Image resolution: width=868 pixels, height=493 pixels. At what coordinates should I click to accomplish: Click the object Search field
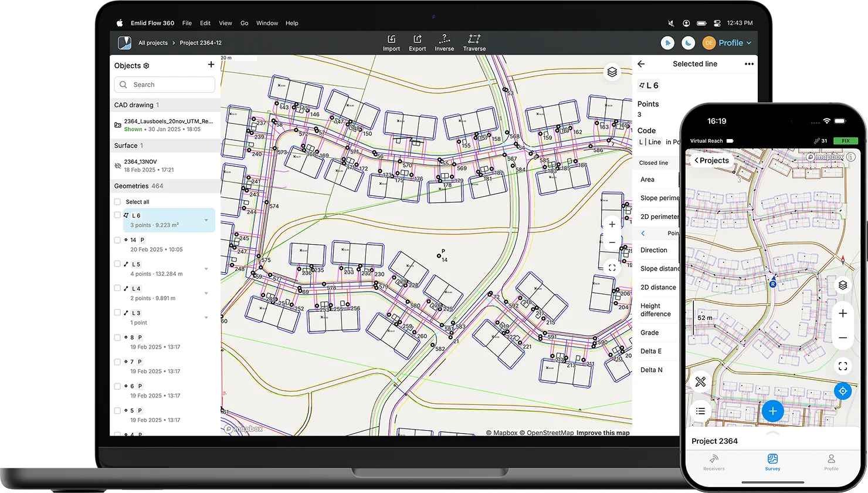[x=165, y=85]
